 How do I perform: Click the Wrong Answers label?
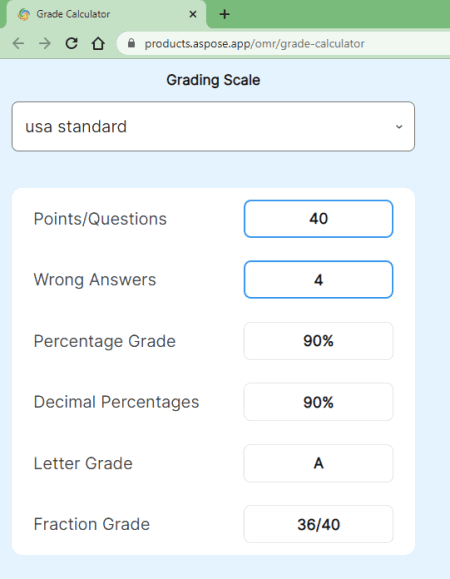95,280
